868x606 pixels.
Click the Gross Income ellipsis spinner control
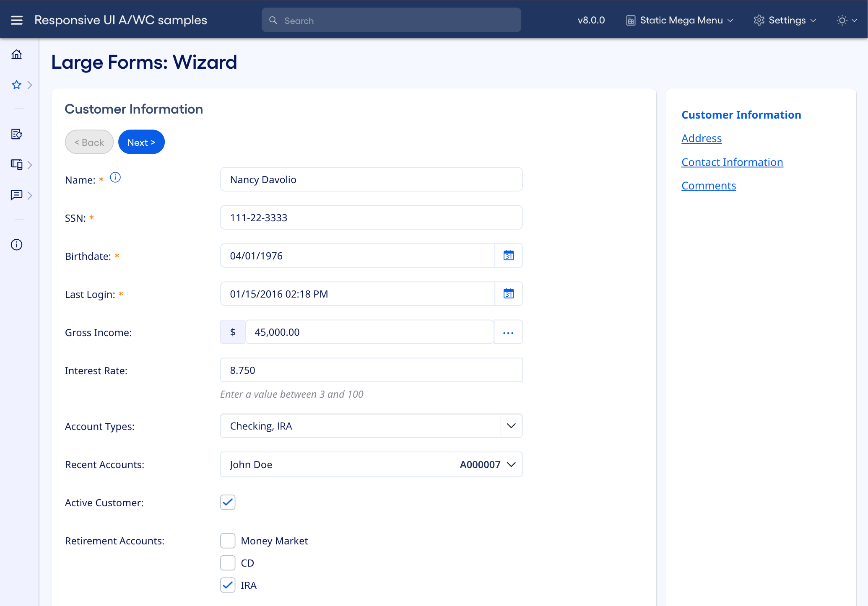(x=508, y=332)
